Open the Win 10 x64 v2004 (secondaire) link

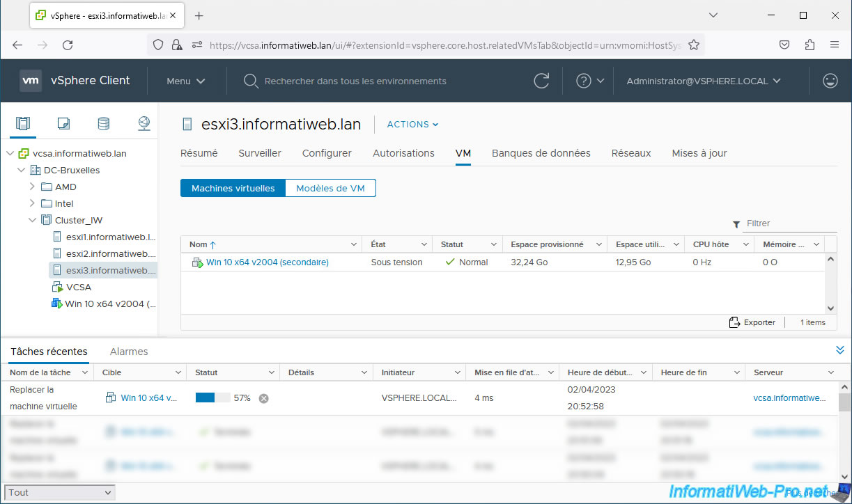click(x=267, y=262)
